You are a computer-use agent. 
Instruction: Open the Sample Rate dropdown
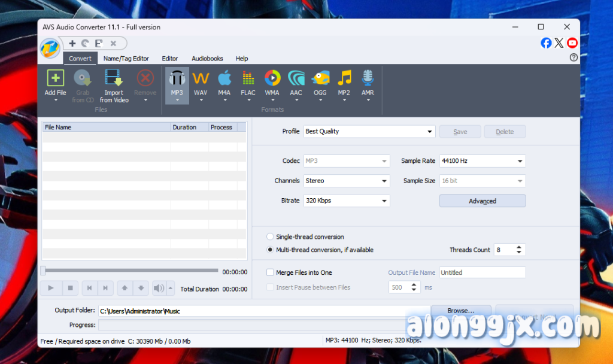[x=482, y=161]
